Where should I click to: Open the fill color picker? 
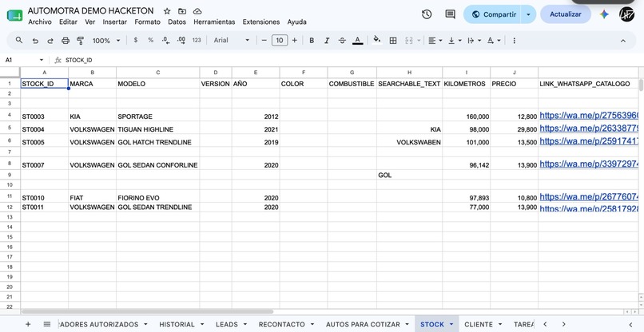pos(376,40)
